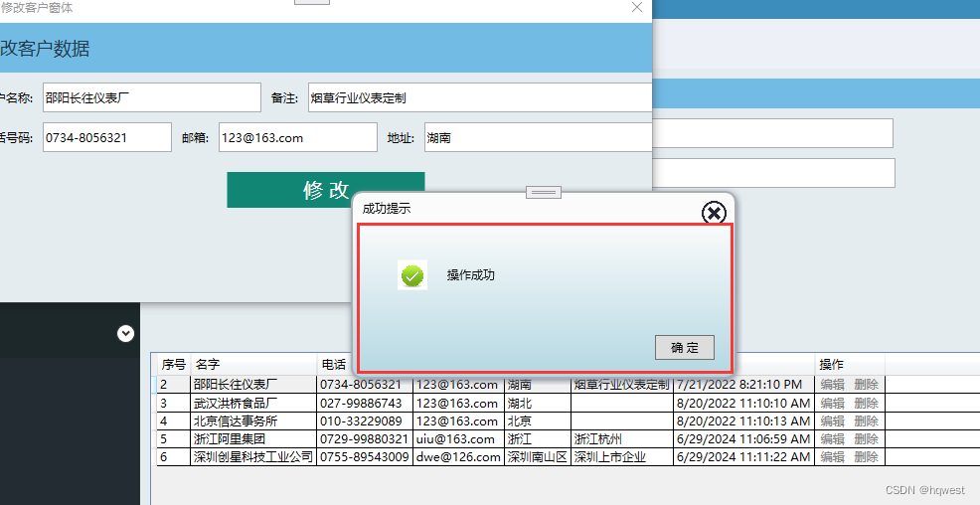The image size is (980, 505).
Task: Edit the customer name field 邵阳长往仪表厂
Action: tap(152, 97)
